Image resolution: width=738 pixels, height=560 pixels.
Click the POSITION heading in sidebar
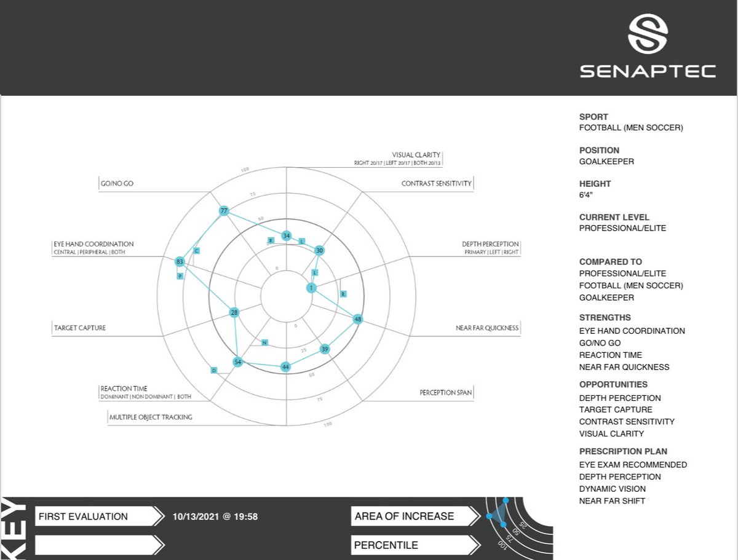(x=600, y=150)
